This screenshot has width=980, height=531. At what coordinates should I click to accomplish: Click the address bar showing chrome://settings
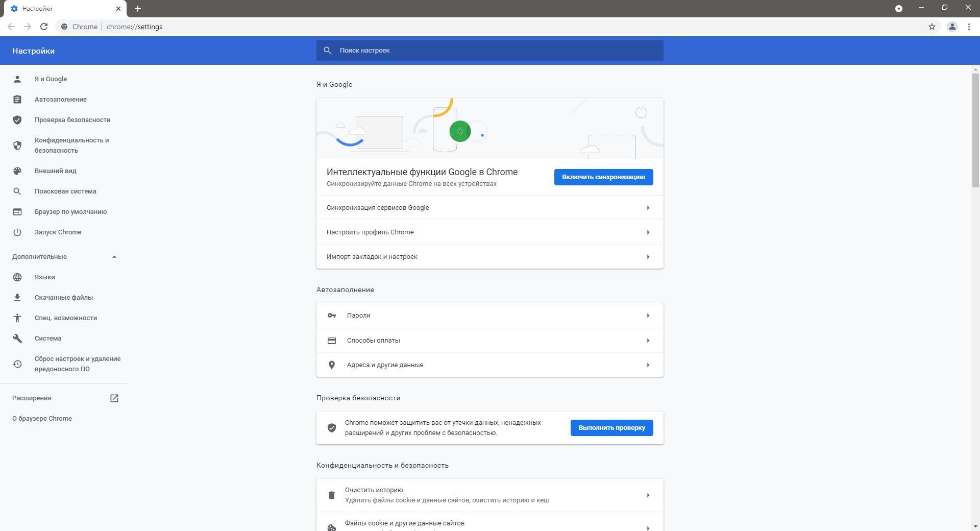490,27
